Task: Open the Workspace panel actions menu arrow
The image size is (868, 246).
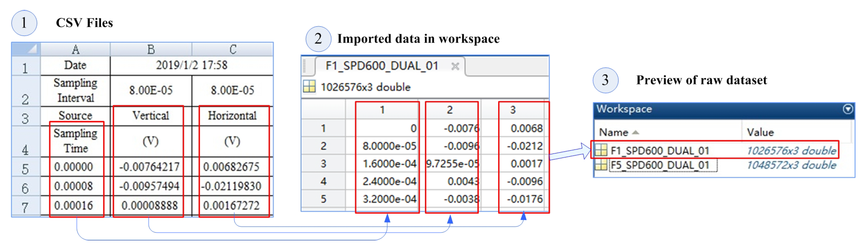Action: pos(848,109)
